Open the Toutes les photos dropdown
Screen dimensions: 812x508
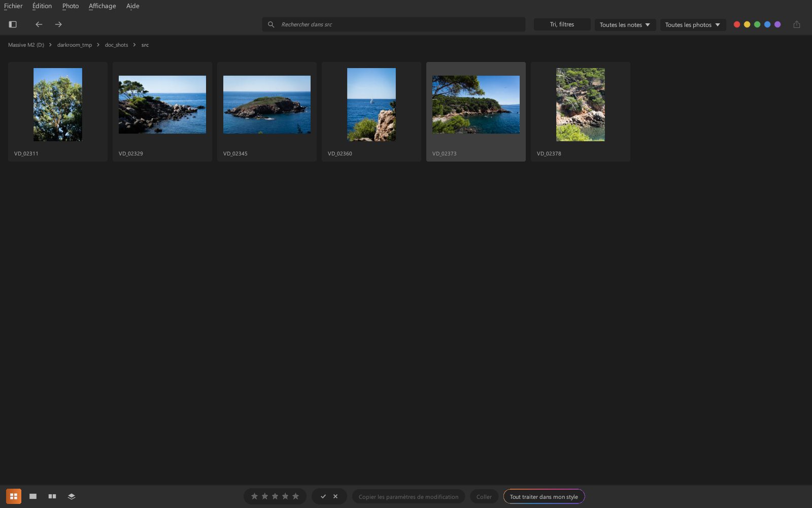tap(693, 24)
